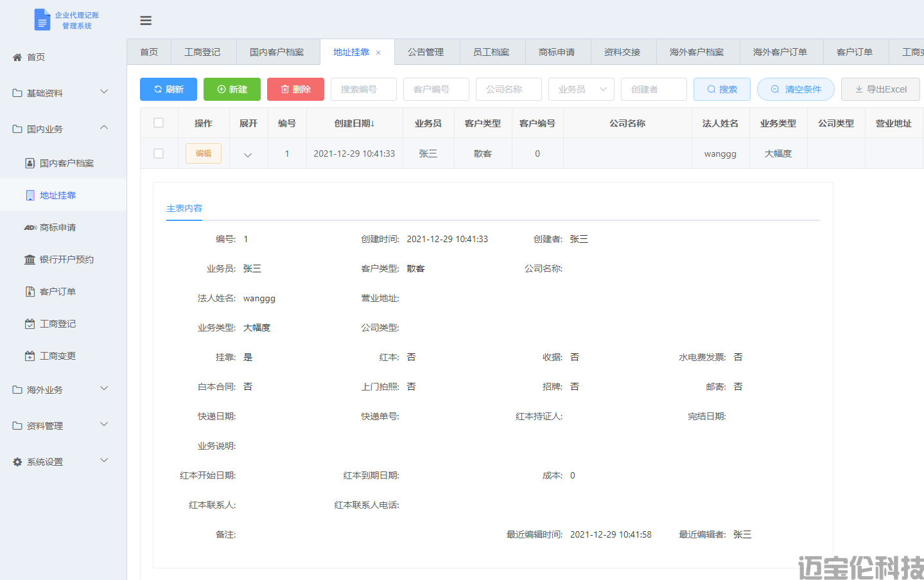
Task: Click the 清空条件 clear filters button
Action: click(796, 89)
